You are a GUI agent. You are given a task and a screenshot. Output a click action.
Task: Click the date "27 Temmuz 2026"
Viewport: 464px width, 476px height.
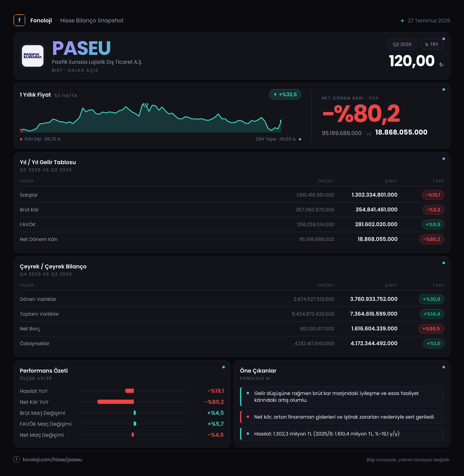[429, 20]
